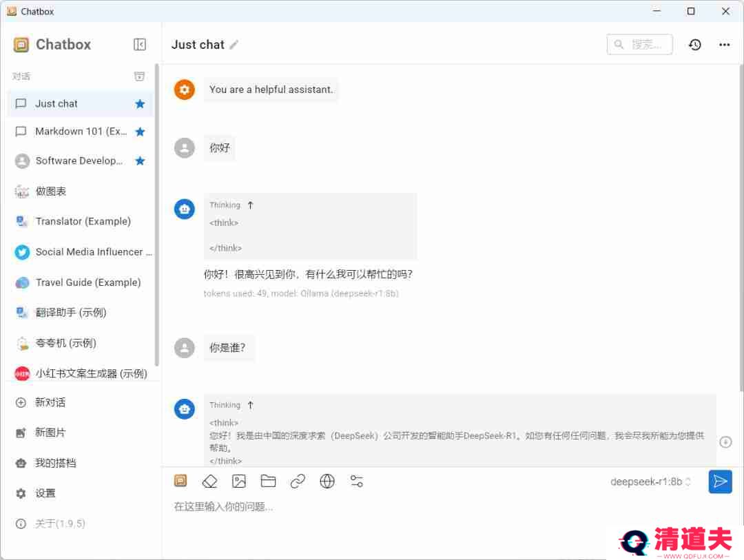Click bot avatar of second reply

185,408
